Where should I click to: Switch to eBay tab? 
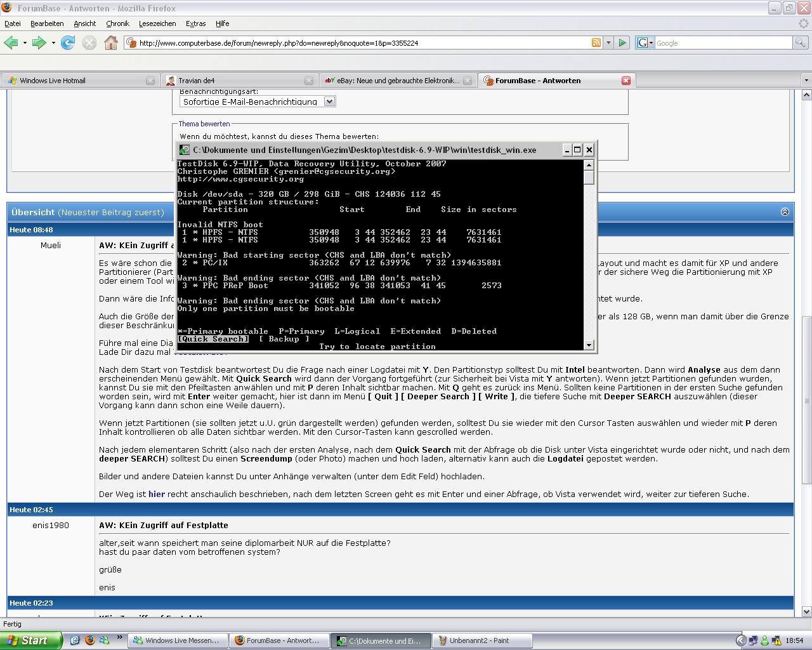pyautogui.click(x=396, y=81)
